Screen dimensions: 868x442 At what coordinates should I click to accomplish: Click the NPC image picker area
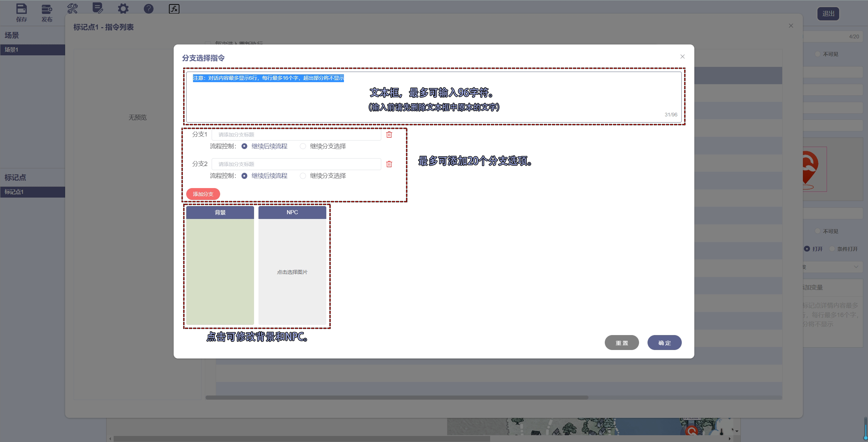pyautogui.click(x=292, y=272)
